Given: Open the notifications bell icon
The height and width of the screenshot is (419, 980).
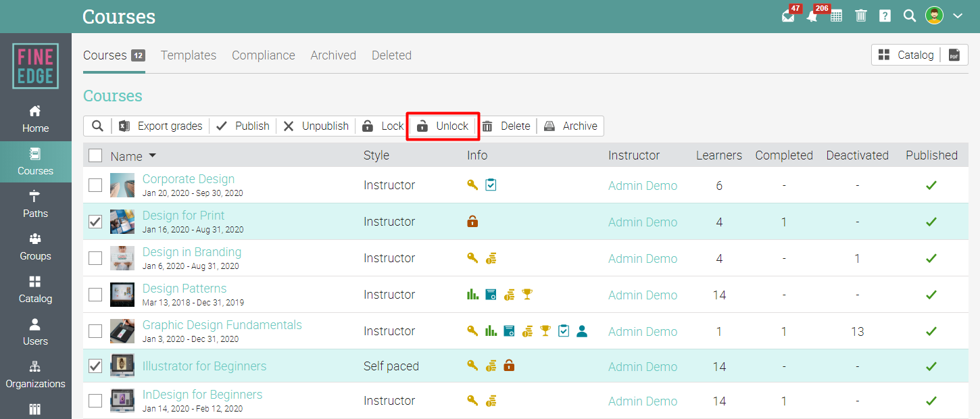Looking at the screenshot, I should (812, 16).
